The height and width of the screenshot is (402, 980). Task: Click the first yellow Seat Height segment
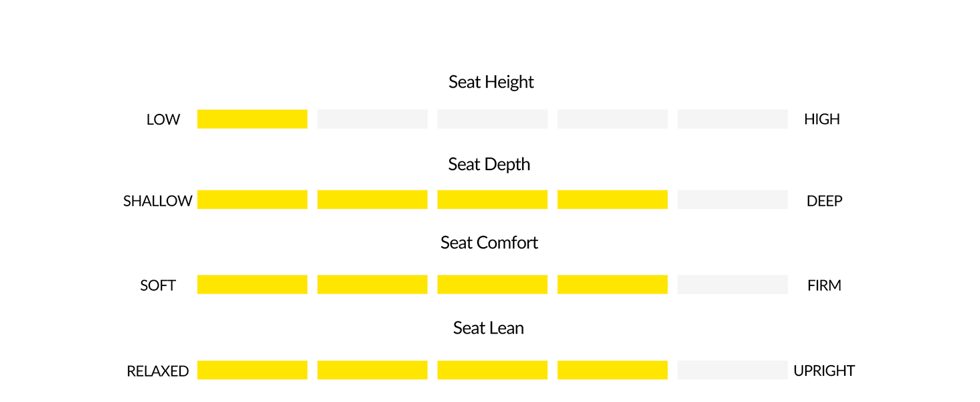tap(252, 119)
